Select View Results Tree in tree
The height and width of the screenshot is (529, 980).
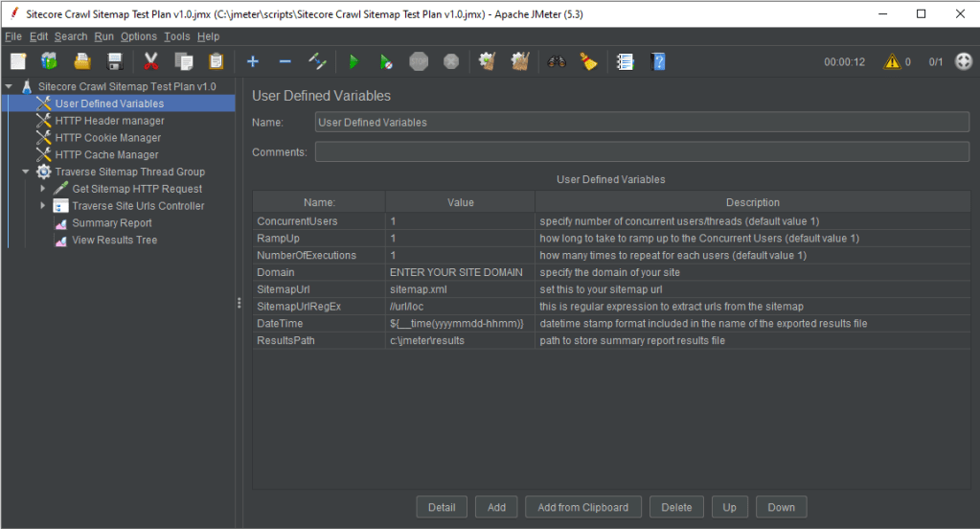114,241
